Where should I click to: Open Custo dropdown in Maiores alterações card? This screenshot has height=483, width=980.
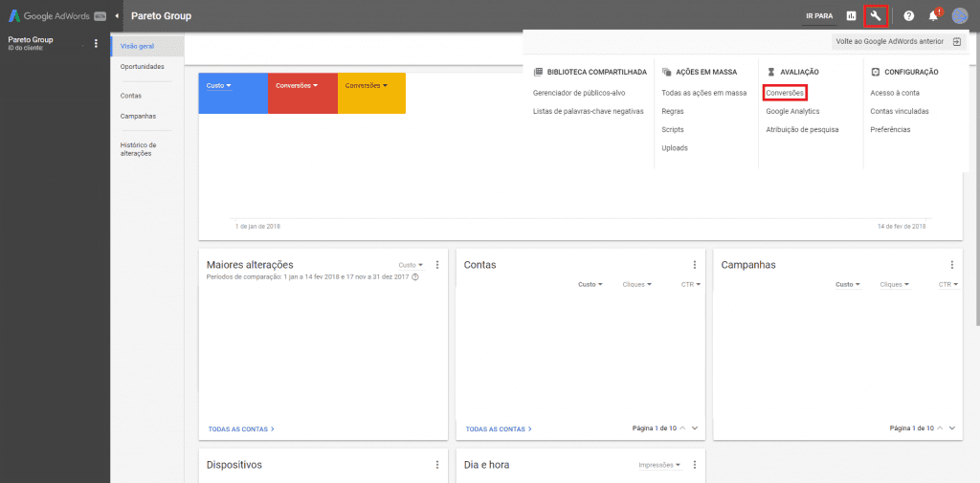(411, 265)
